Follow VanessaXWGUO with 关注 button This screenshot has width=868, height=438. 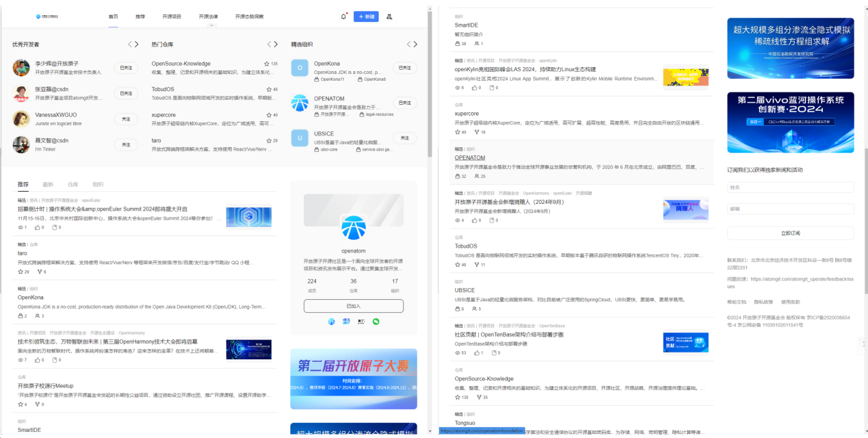pos(126,119)
